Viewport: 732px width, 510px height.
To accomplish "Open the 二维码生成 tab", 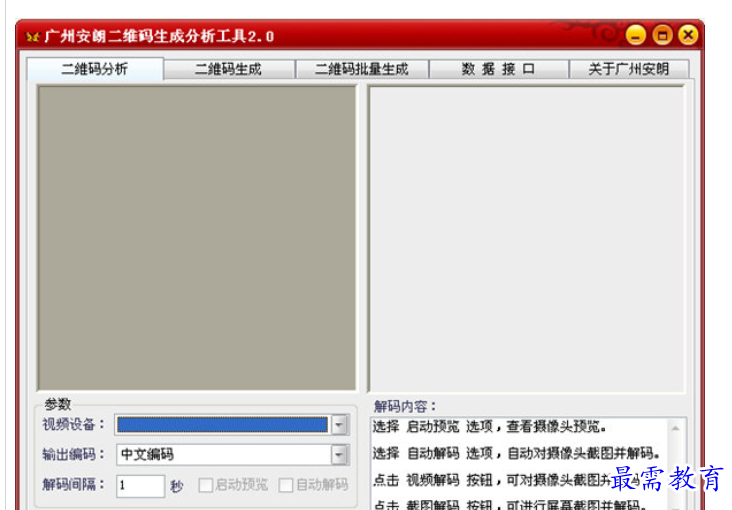I will click(229, 70).
